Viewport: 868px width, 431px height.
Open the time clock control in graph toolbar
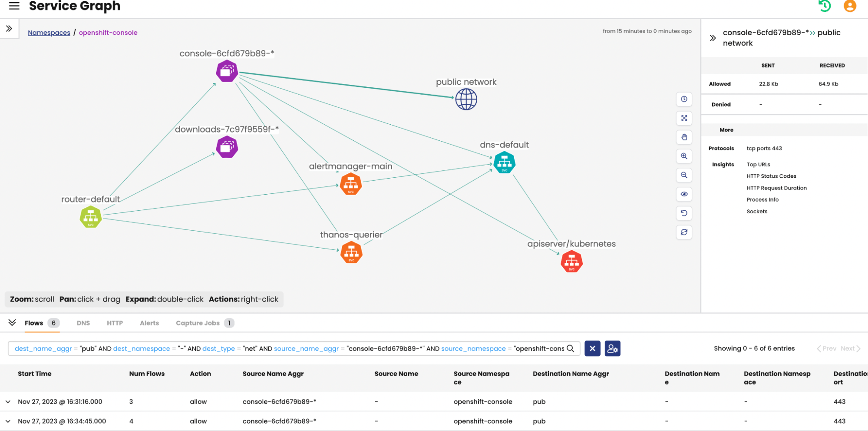[684, 99]
